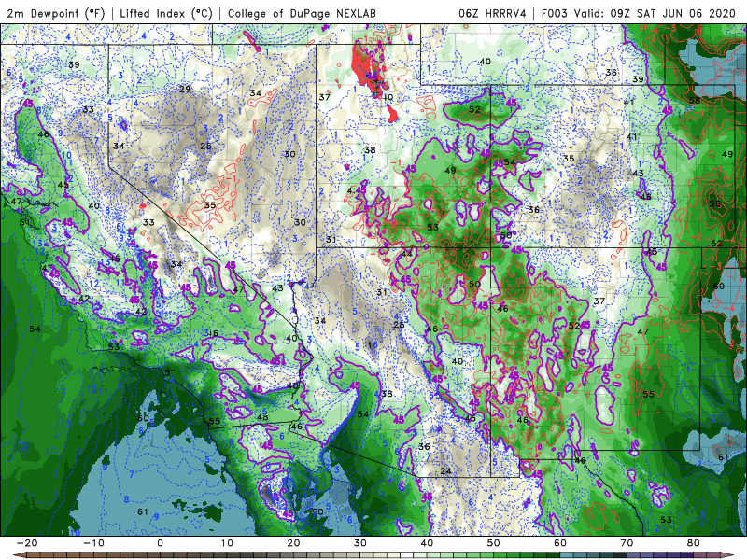The height and width of the screenshot is (560, 747).
Task: Click the 80 label on the color scale
Action: click(694, 543)
